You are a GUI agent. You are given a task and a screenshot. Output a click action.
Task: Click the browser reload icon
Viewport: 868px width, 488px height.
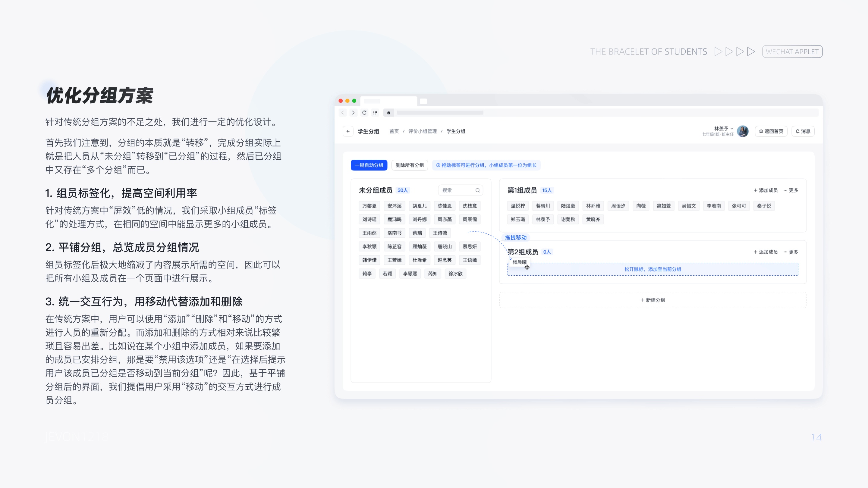pos(364,113)
